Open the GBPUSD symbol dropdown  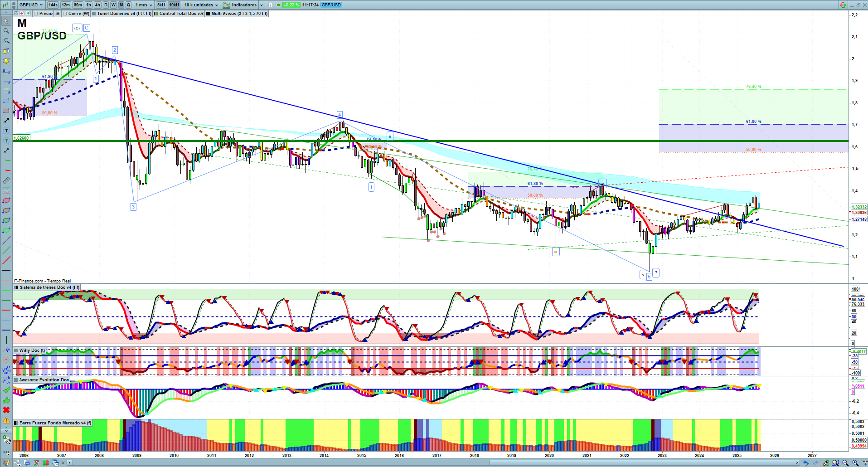point(30,5)
